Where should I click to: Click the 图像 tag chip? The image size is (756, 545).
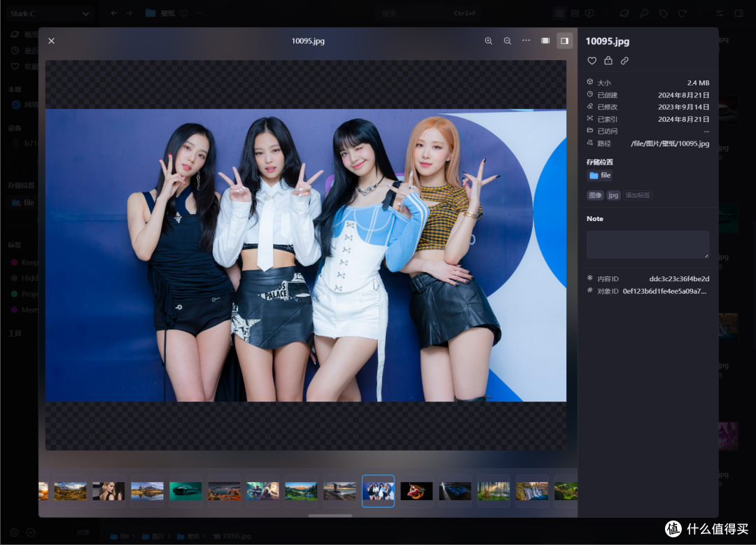pos(596,195)
